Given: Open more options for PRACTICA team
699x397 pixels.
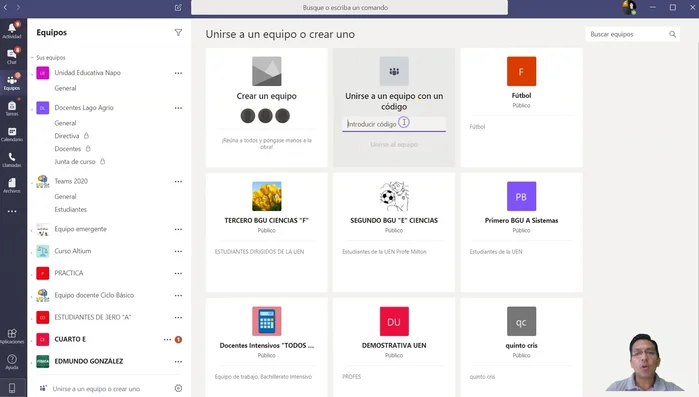Looking at the screenshot, I should coord(178,273).
